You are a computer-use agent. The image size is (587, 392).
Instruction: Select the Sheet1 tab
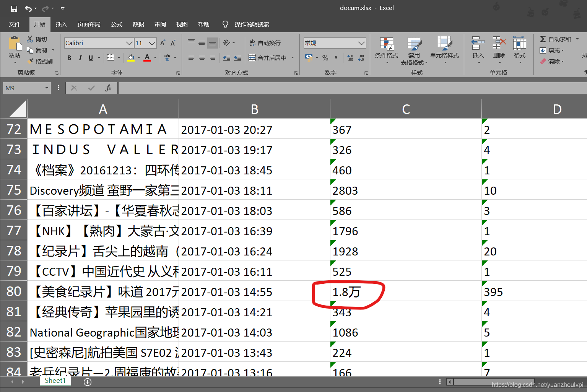click(55, 381)
